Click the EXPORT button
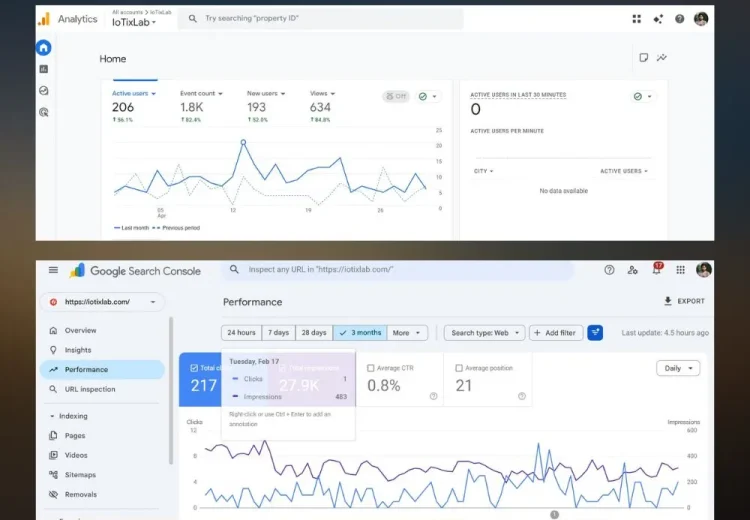Viewport: 750px width, 520px height. pos(684,301)
